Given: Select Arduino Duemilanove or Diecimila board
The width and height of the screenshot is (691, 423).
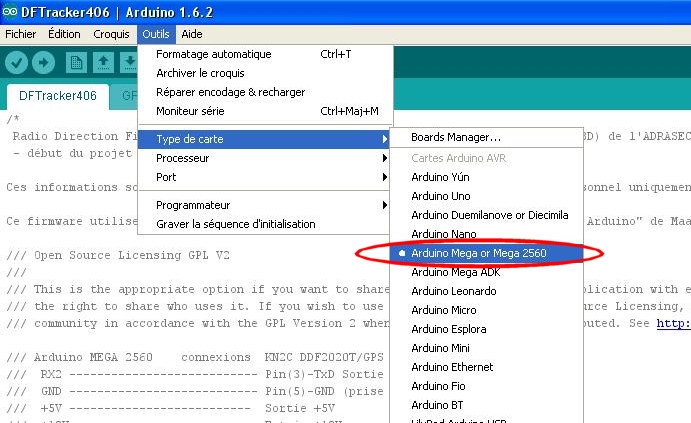Looking at the screenshot, I should (487, 215).
